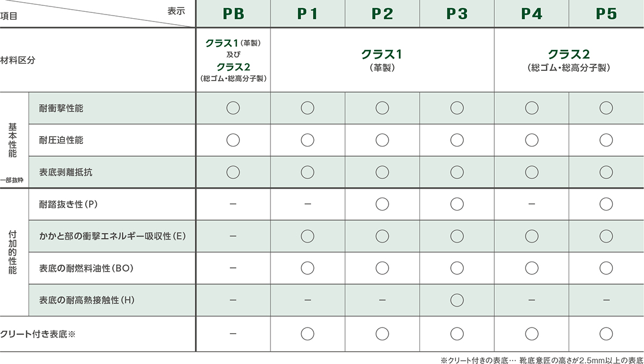Click the P5 column header

pos(606,14)
